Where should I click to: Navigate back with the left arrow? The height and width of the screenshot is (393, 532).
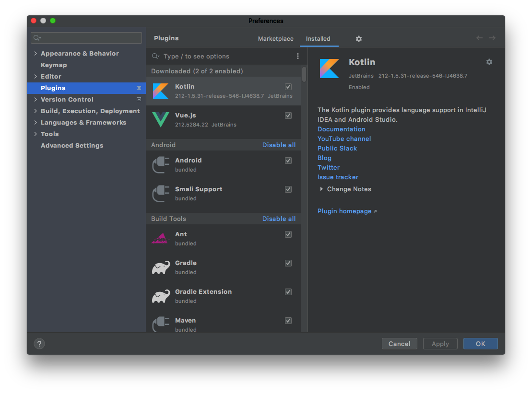[479, 38]
